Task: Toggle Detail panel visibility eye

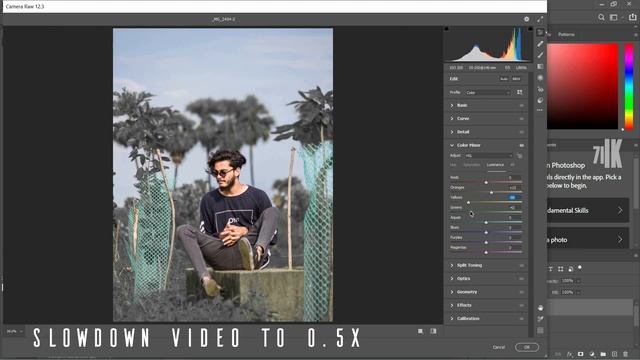Action: pos(522,132)
